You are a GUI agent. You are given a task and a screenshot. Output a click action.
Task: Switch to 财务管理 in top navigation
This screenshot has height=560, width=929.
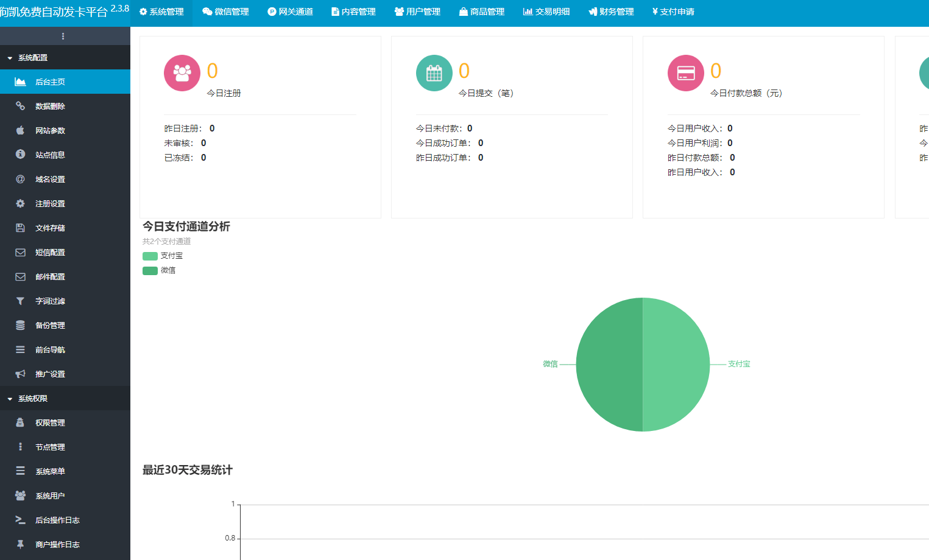click(x=611, y=12)
